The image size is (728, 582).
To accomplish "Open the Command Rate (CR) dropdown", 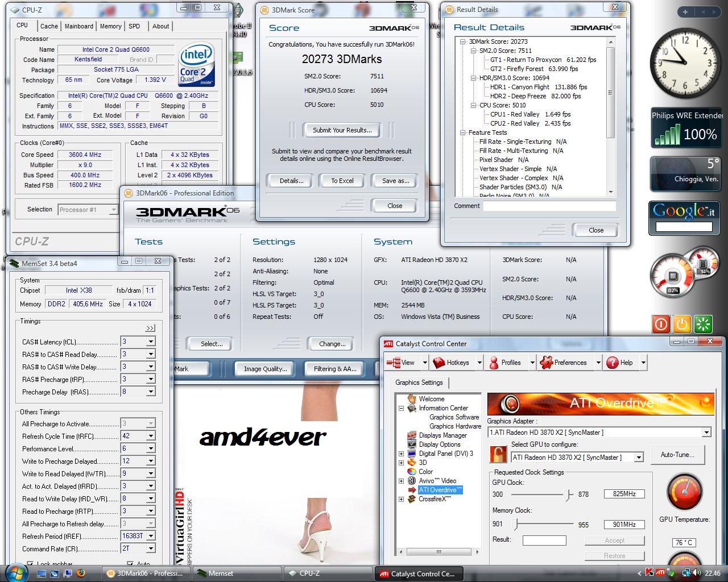I will [151, 548].
